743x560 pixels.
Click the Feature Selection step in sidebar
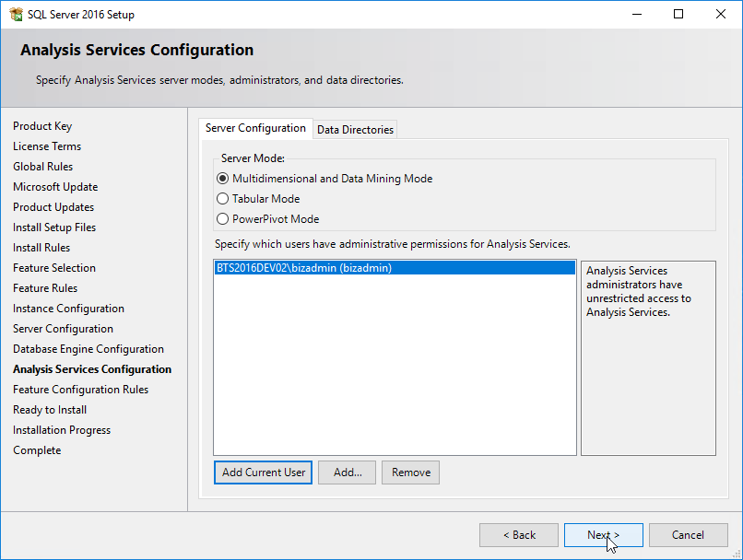(54, 268)
